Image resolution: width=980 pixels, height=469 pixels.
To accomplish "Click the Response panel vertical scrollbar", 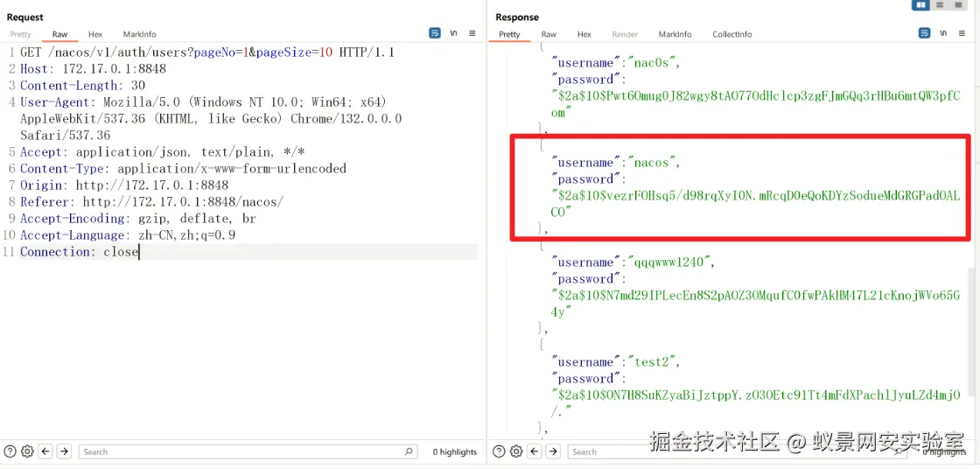I will pyautogui.click(x=970, y=332).
